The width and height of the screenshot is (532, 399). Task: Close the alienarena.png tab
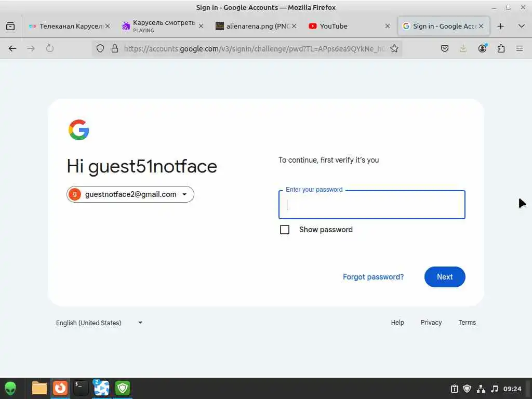pos(294,26)
